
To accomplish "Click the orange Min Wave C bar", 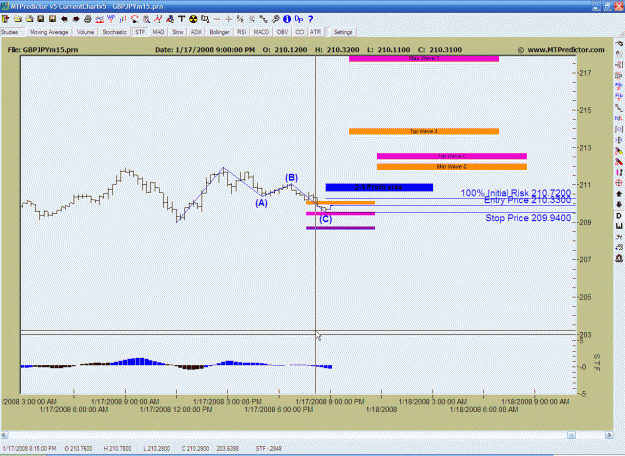I will coord(452,167).
